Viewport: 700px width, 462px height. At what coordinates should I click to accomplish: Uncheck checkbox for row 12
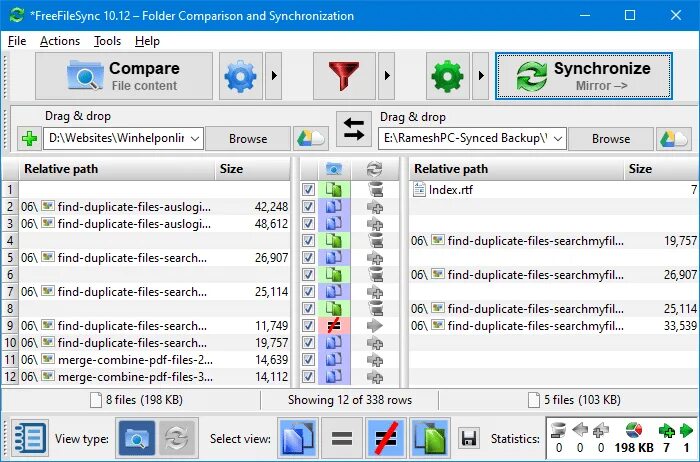308,376
